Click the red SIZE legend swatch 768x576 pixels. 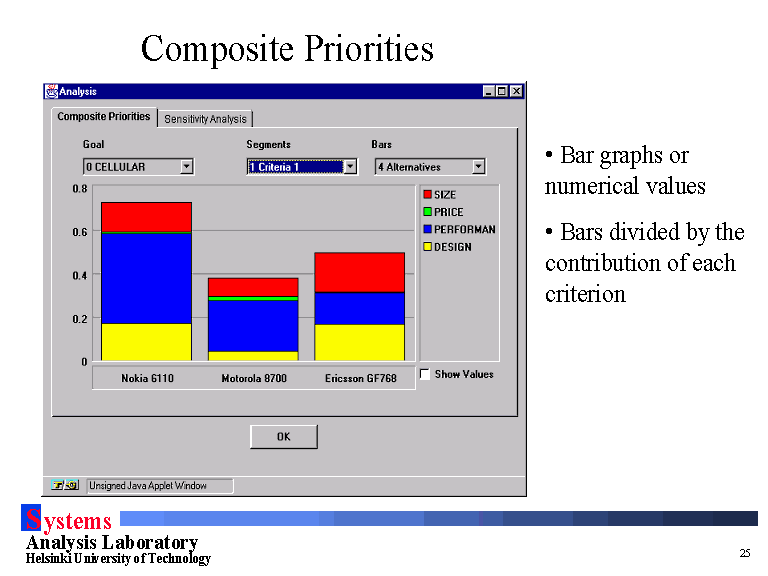pos(427,195)
